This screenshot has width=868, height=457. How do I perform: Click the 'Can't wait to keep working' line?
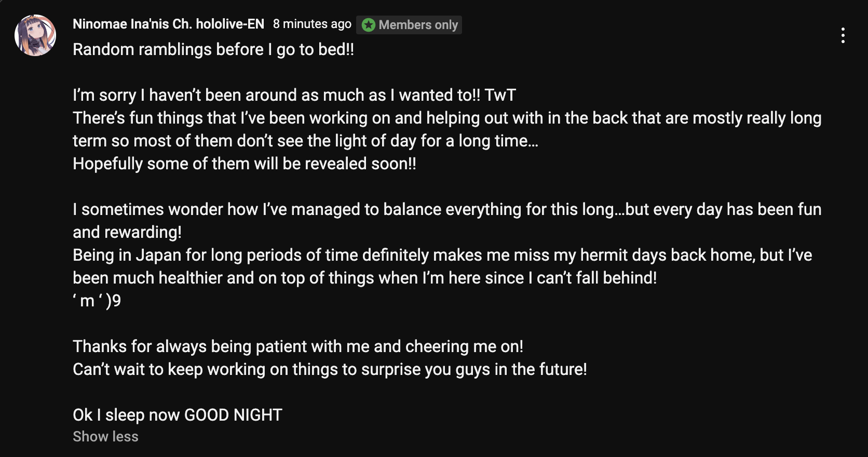click(330, 369)
